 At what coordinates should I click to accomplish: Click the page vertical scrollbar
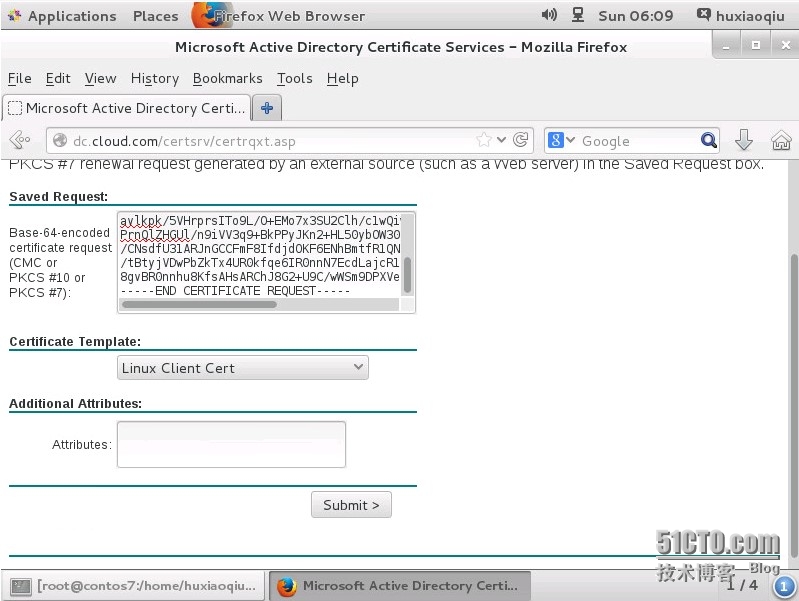pyautogui.click(x=793, y=406)
